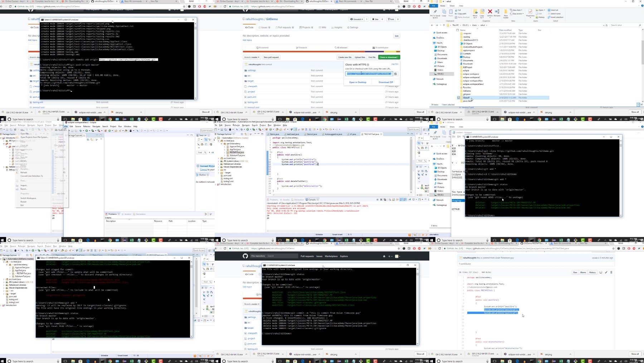The height and width of the screenshot is (363, 644).
Task: Click the Download ZIP link
Action: [386, 82]
